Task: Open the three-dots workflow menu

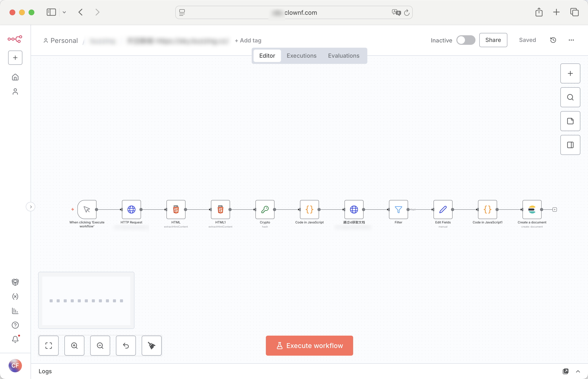Action: [x=571, y=40]
